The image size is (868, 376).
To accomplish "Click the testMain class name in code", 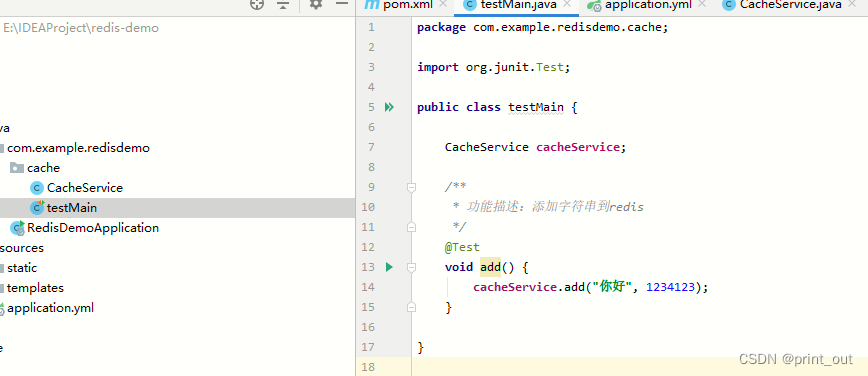I will coord(536,107).
